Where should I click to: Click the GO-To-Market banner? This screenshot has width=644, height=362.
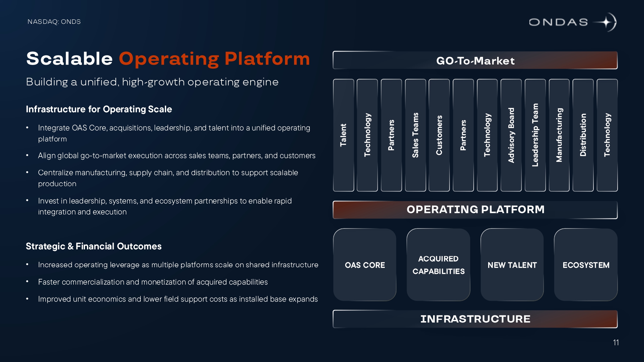[x=475, y=60]
